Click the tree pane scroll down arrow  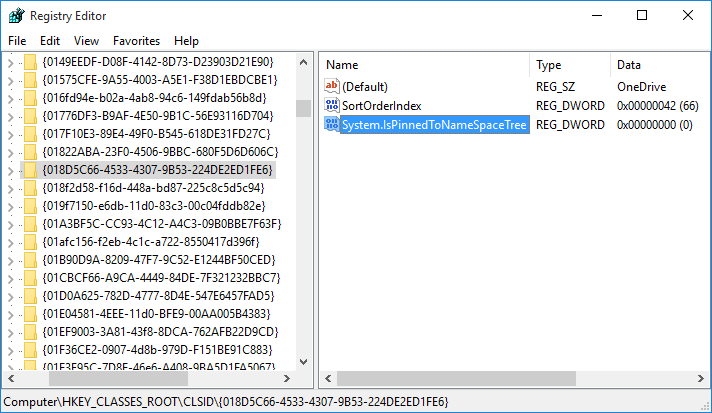(x=304, y=362)
